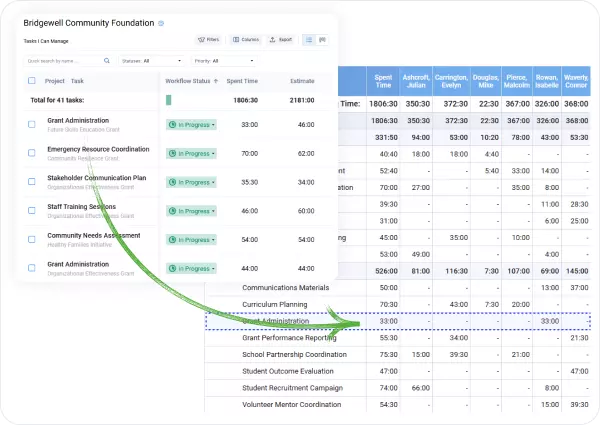Switch to list view
Image resolution: width=600 pixels, height=425 pixels.
[309, 40]
